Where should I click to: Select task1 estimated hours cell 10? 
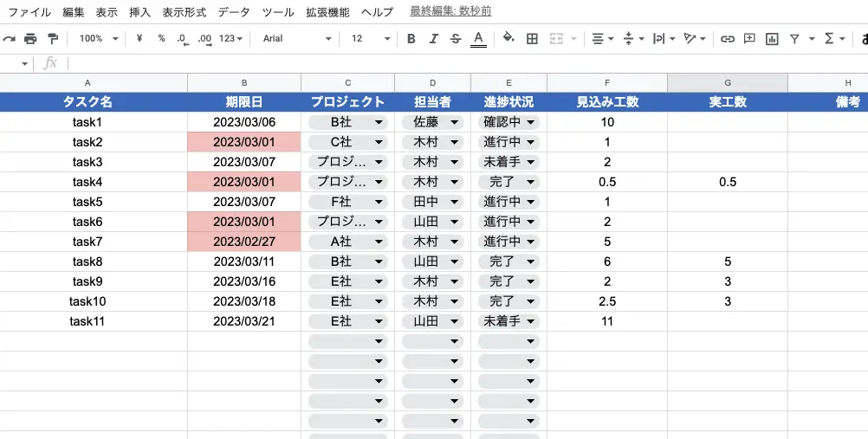point(607,122)
